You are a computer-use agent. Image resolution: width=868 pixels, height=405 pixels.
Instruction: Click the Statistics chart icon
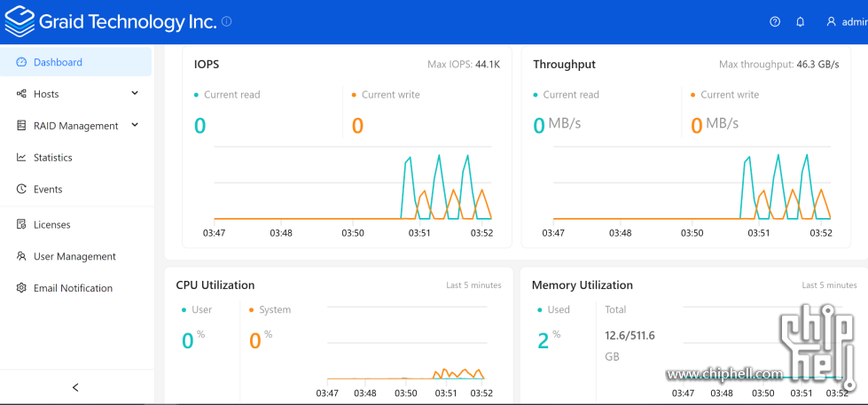[21, 158]
